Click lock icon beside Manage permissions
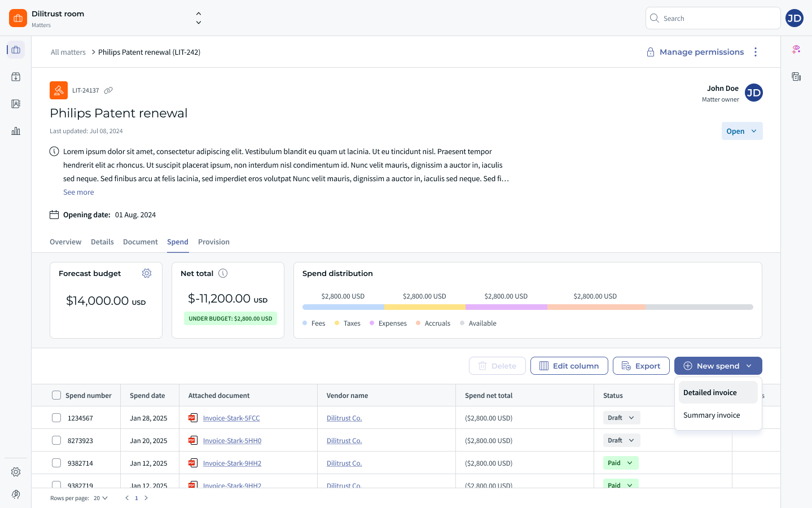Viewport: 812px width, 508px height. click(x=651, y=52)
